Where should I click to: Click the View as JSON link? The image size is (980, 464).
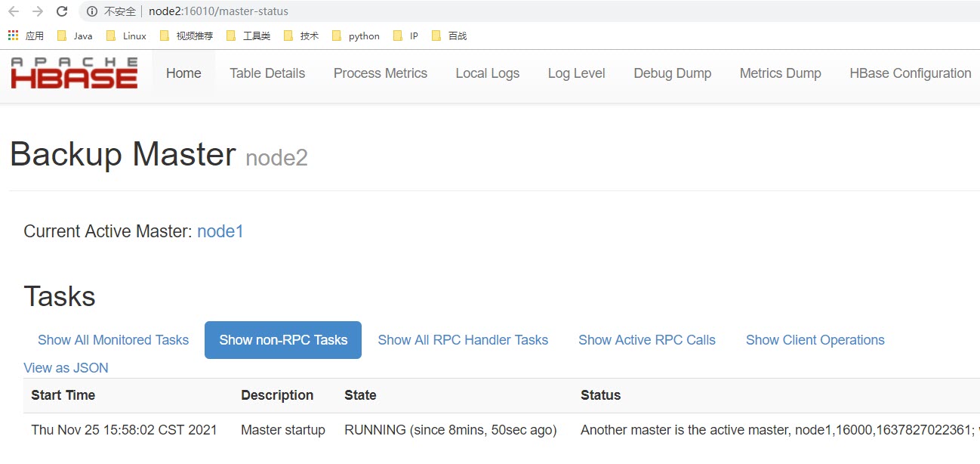pyautogui.click(x=66, y=368)
